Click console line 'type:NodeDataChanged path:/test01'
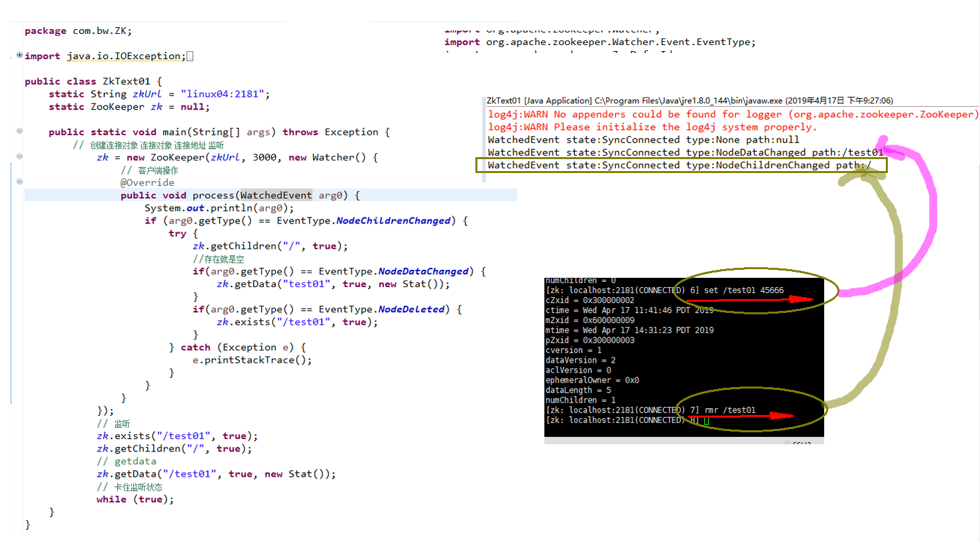This screenshot has width=980, height=543. click(x=686, y=152)
